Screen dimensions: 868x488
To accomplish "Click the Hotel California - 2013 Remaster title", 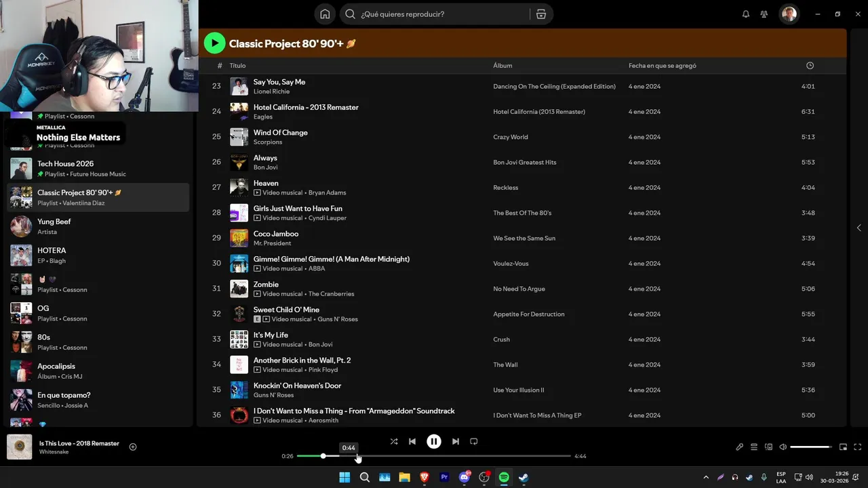I will 306,107.
